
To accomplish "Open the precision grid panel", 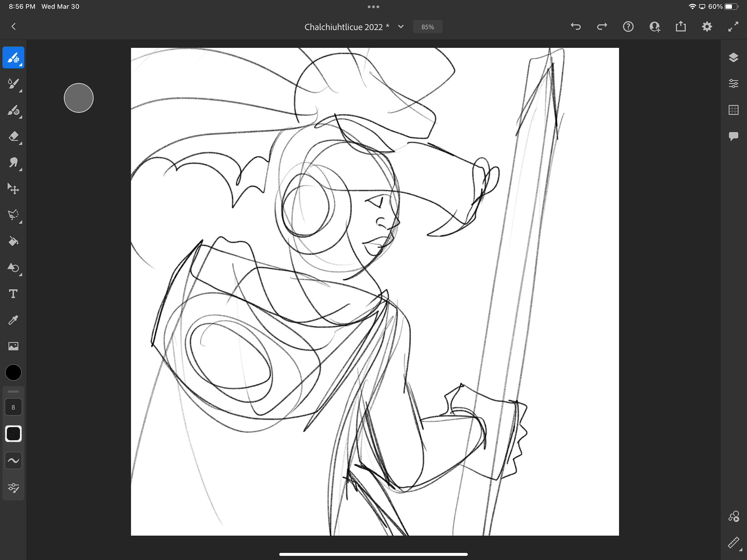I will click(733, 110).
